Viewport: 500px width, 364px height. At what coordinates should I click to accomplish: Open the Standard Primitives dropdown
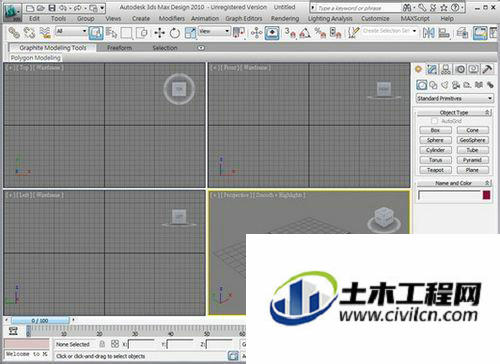[454, 98]
